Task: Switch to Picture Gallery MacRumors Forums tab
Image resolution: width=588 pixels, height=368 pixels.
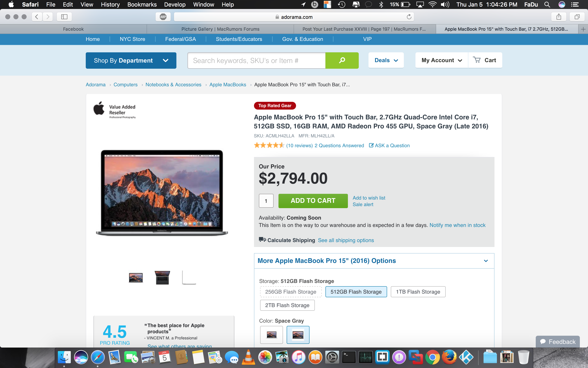Action: [x=220, y=29]
